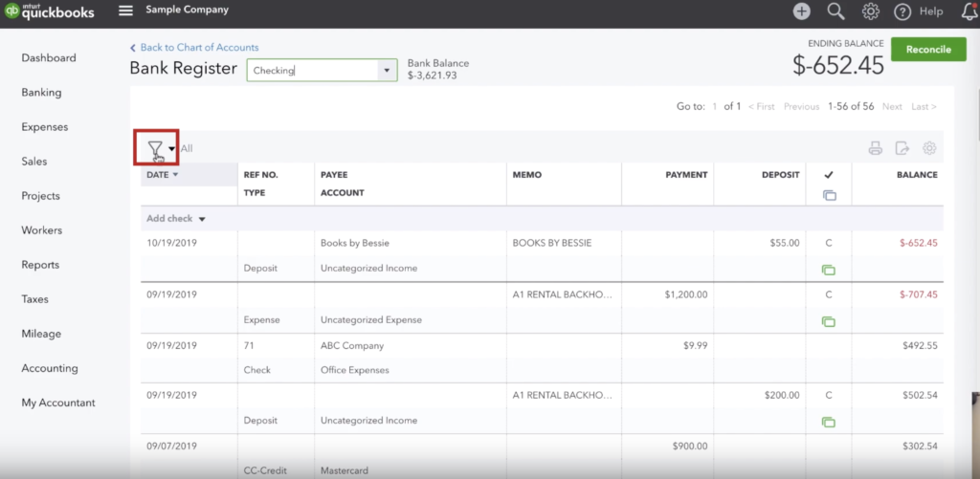Export the register with export icon
The image size is (980, 479).
(x=902, y=148)
